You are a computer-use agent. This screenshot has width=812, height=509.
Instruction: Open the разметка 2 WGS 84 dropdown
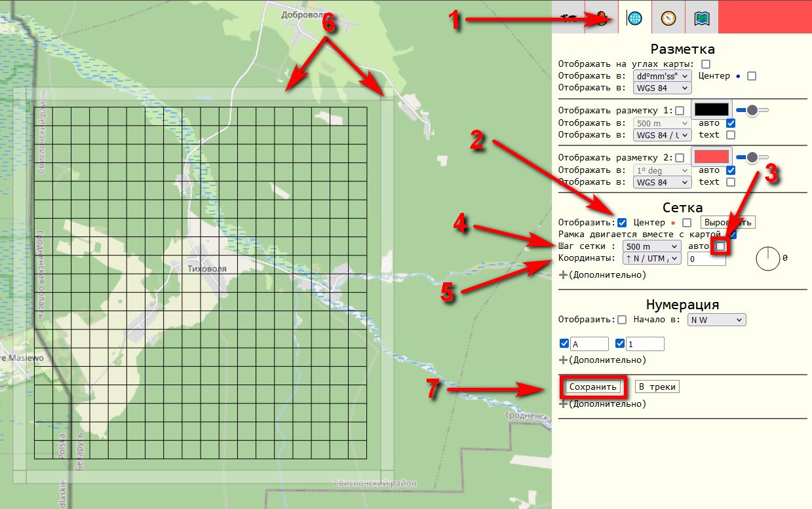(x=663, y=182)
